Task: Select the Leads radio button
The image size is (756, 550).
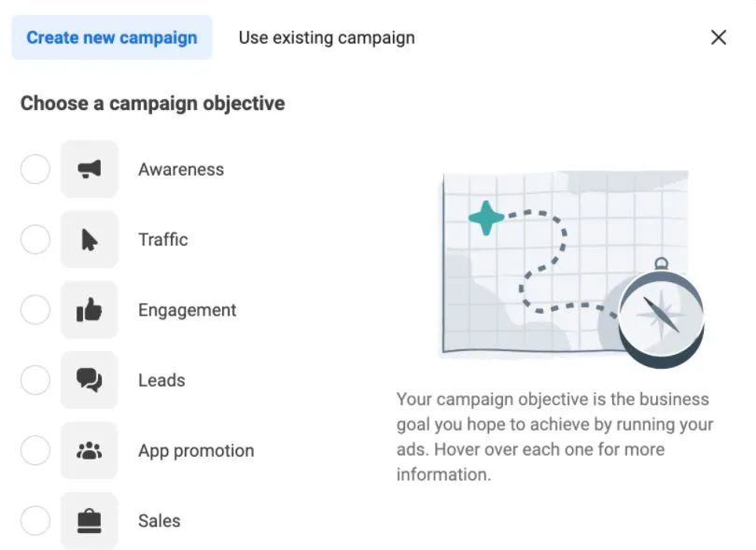Action: (x=35, y=380)
